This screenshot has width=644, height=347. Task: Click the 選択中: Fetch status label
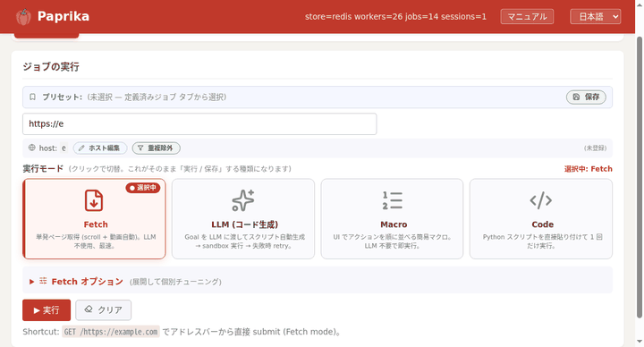(589, 169)
